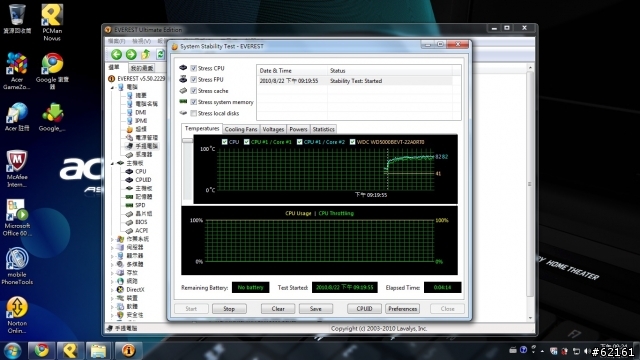The image size is (640, 360).
Task: Expand the last visible node in EVEREST tree
Action: click(x=113, y=315)
